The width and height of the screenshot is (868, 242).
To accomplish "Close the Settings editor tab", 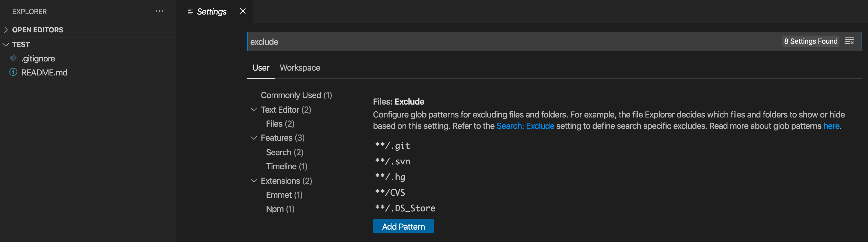I will (x=243, y=11).
